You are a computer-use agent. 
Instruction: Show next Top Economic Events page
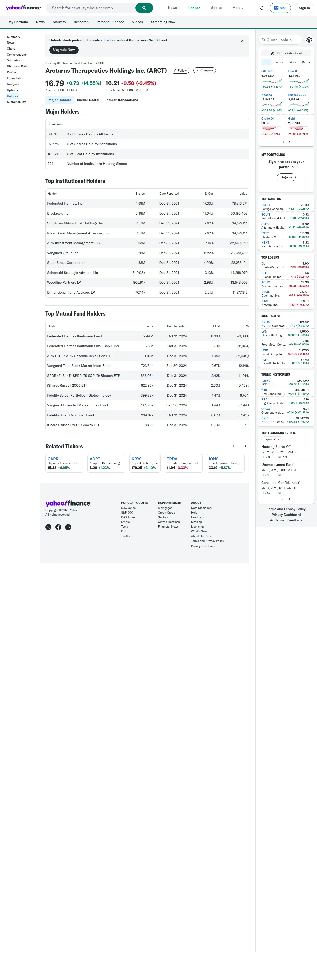tap(290, 499)
